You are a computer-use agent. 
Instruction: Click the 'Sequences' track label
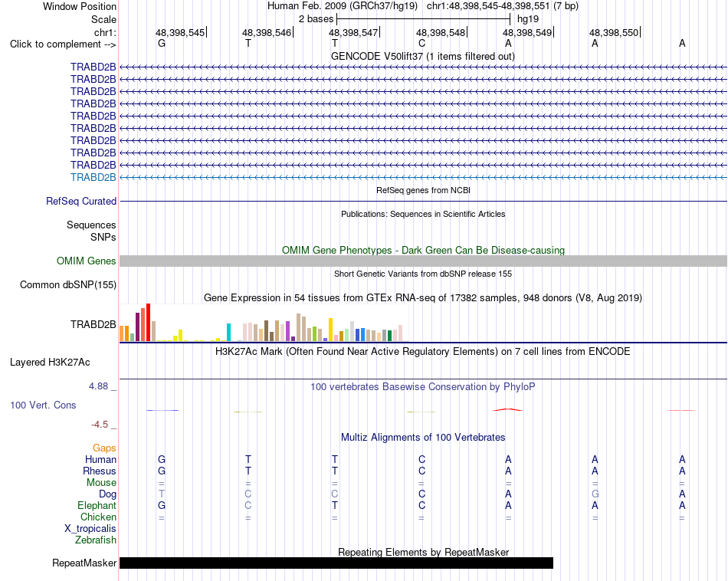(91, 225)
